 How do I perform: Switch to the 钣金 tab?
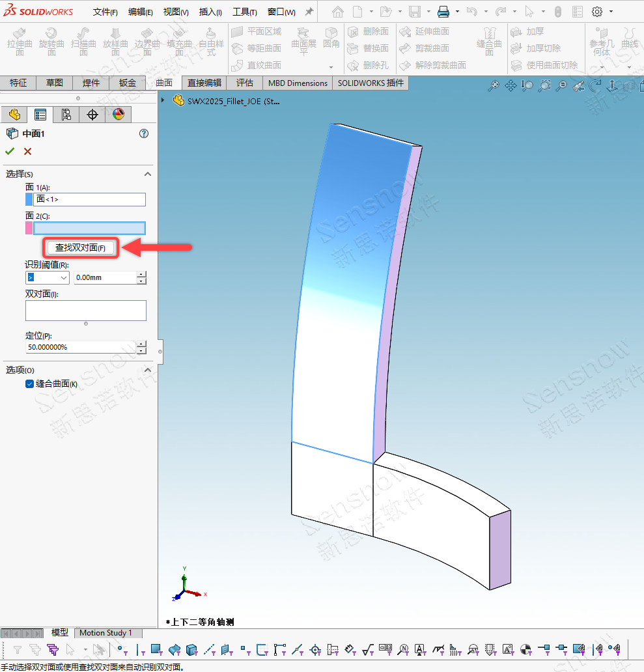(127, 83)
